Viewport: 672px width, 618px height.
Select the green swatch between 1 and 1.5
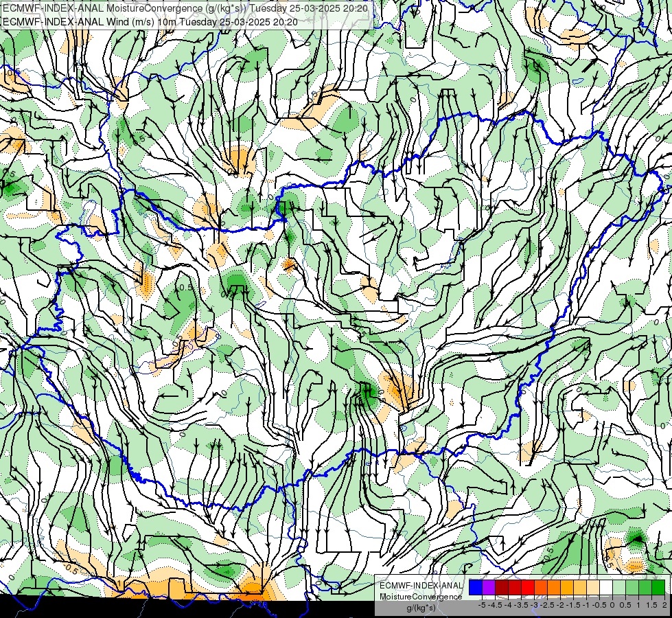[x=645, y=587]
